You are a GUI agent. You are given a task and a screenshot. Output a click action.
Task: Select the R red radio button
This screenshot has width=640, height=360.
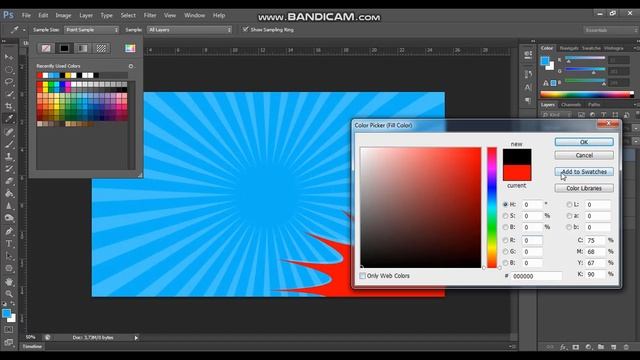pyautogui.click(x=506, y=240)
